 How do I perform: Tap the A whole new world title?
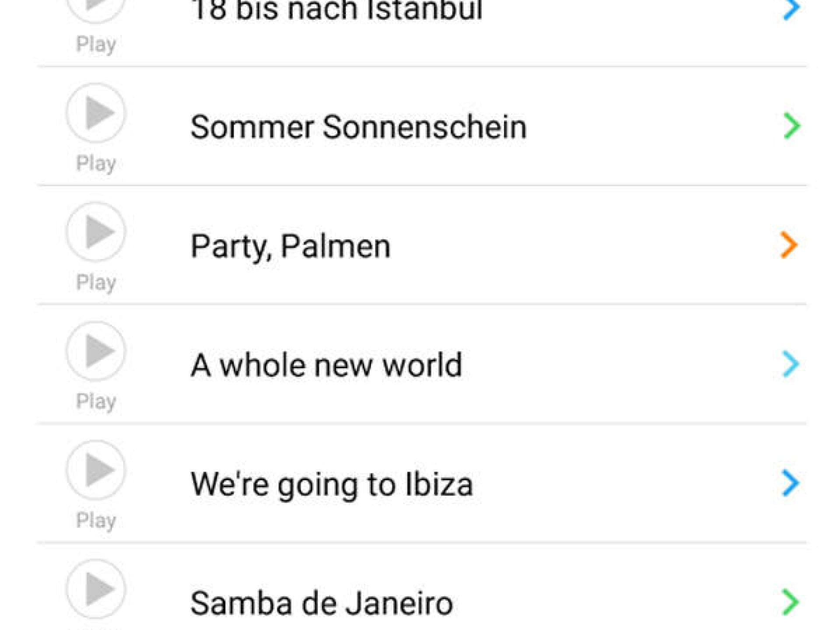(326, 365)
